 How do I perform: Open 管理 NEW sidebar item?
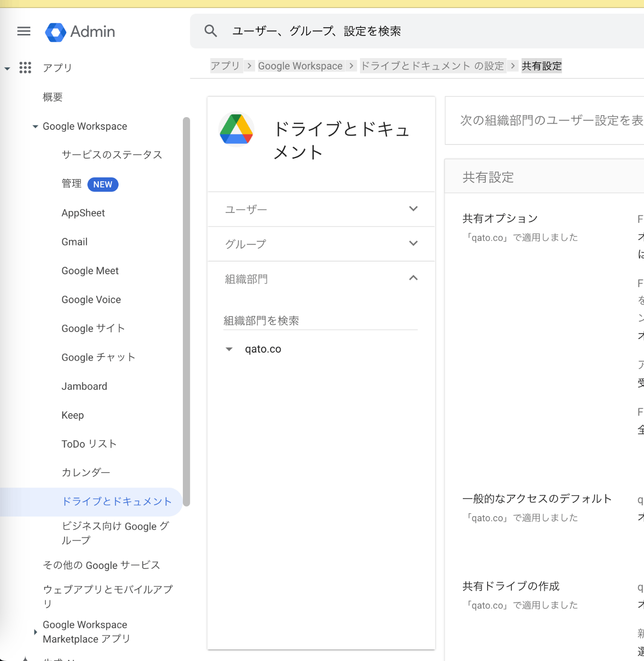tap(90, 184)
